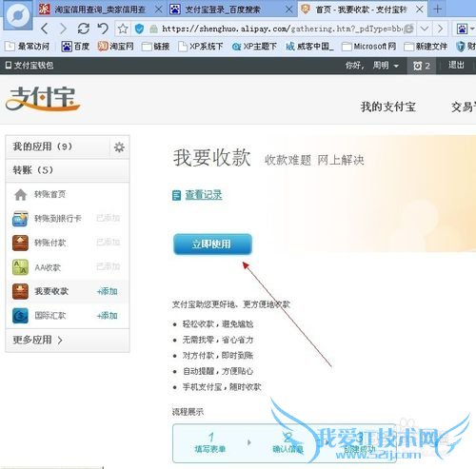Open the 查看记录 link
The image size is (476, 469).
tap(204, 195)
